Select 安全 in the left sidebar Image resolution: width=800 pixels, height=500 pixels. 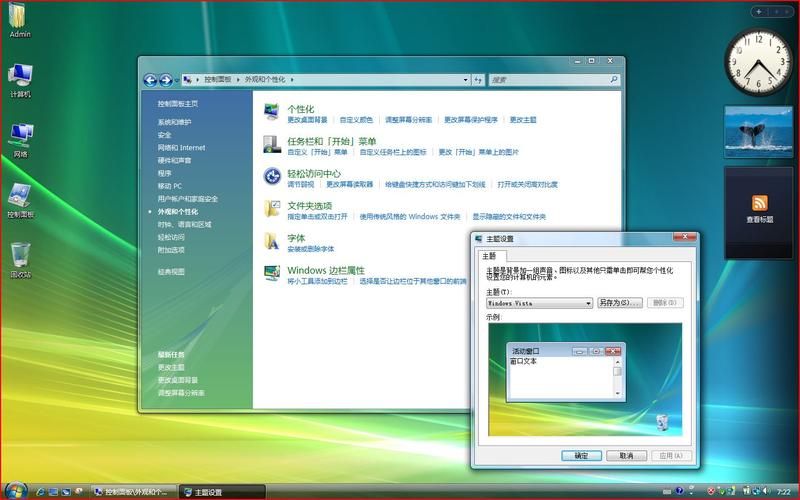pyautogui.click(x=164, y=135)
